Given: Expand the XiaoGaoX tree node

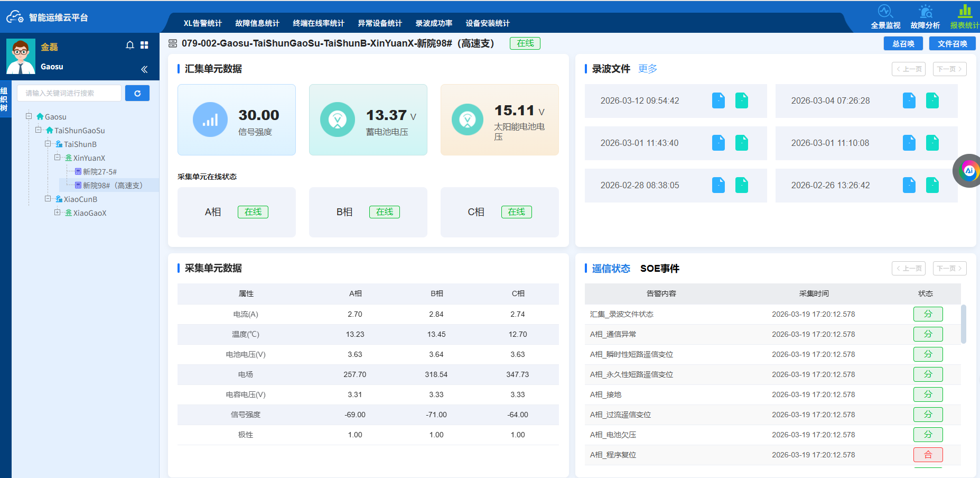Looking at the screenshot, I should pos(57,213).
